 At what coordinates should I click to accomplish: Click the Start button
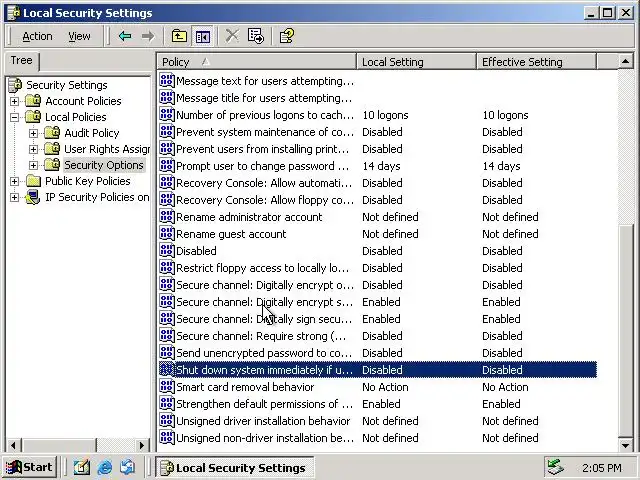pyautogui.click(x=29, y=467)
